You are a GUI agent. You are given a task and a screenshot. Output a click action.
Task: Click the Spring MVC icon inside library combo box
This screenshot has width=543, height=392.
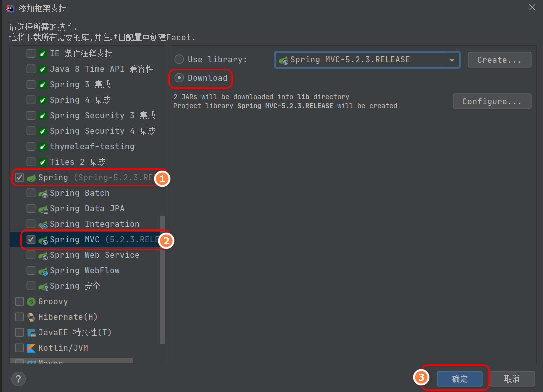(x=283, y=60)
